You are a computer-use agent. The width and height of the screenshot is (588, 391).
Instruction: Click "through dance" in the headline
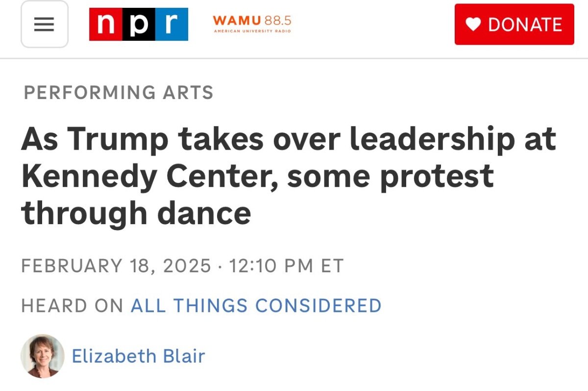click(136, 213)
